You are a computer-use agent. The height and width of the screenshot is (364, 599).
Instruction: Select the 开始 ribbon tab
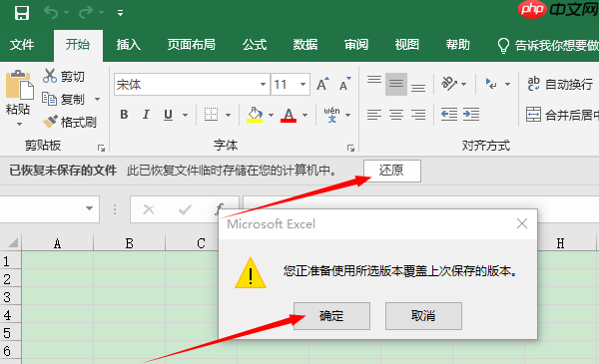78,45
